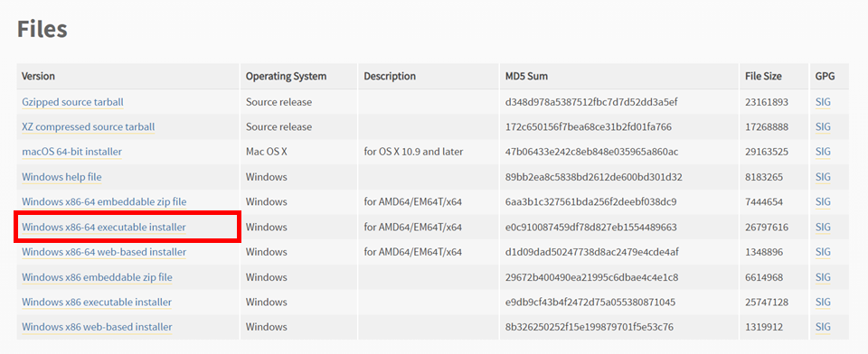The height and width of the screenshot is (354, 868).
Task: Select MD5 sum 6aa3b1c327561bda256f2deebf038dc9
Action: [590, 202]
